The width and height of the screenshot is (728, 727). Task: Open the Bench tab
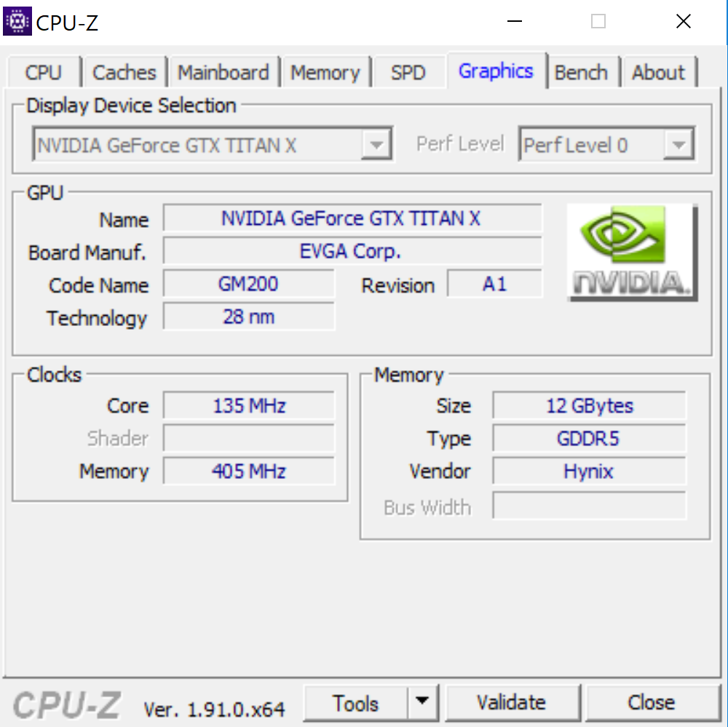581,73
